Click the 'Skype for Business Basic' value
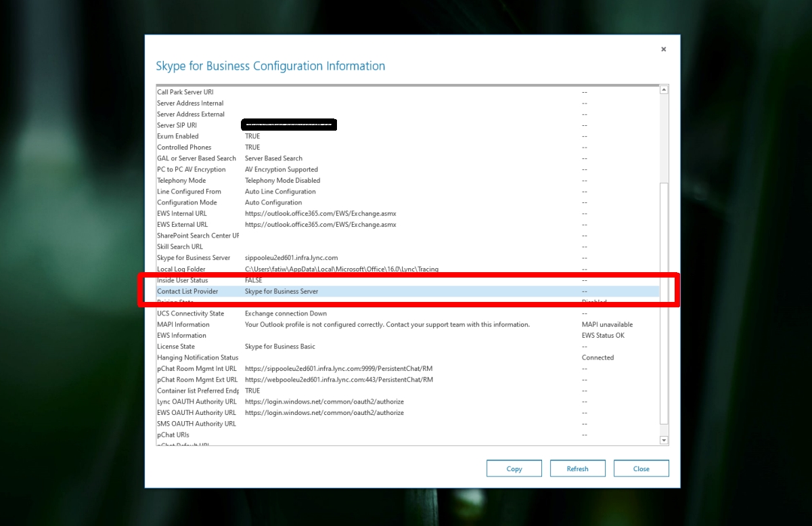Image resolution: width=812 pixels, height=526 pixels. (280, 347)
